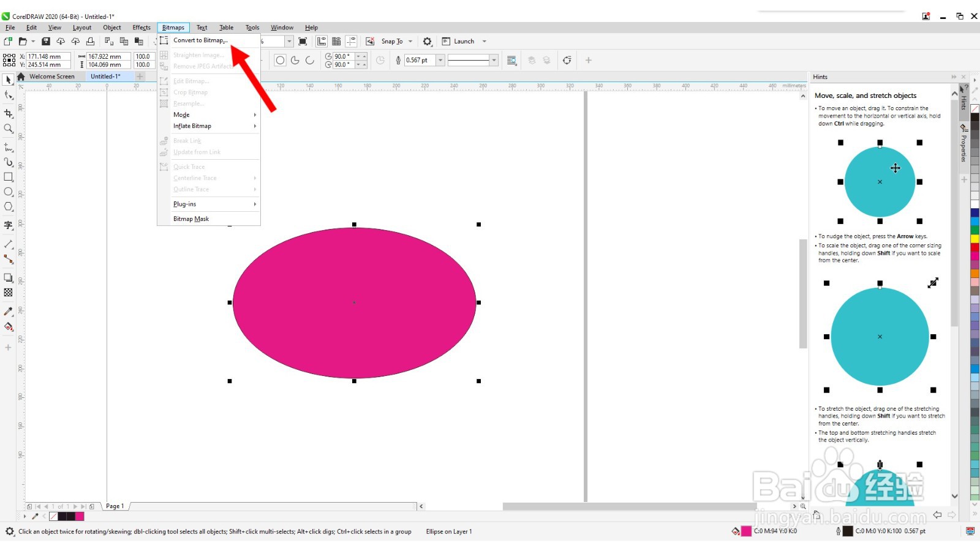Select the Color Eyedropper tool
The width and height of the screenshot is (980, 551).
point(9,312)
